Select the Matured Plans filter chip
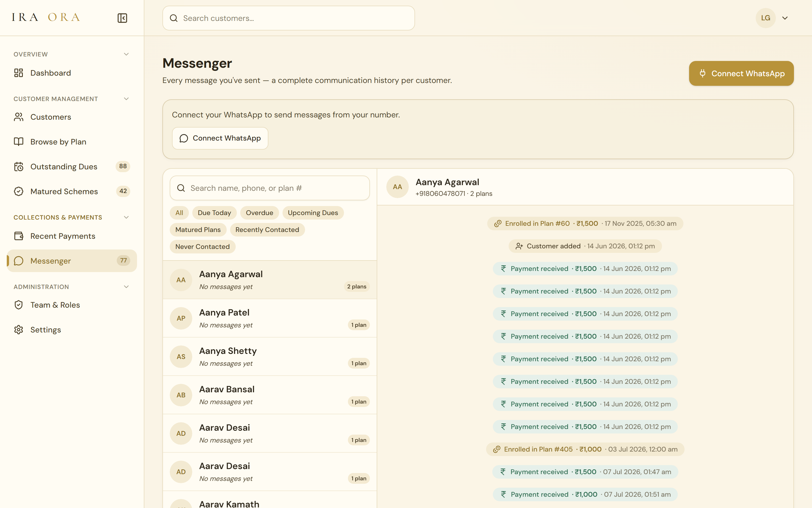 point(198,230)
